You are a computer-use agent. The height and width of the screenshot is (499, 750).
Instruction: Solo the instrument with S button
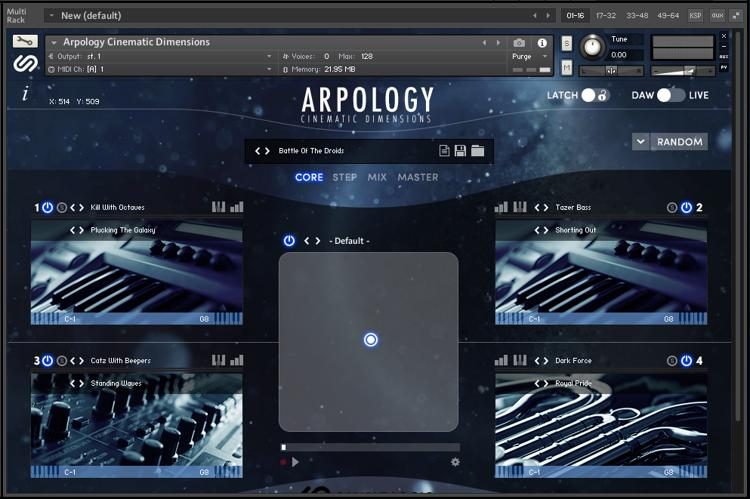pos(566,44)
